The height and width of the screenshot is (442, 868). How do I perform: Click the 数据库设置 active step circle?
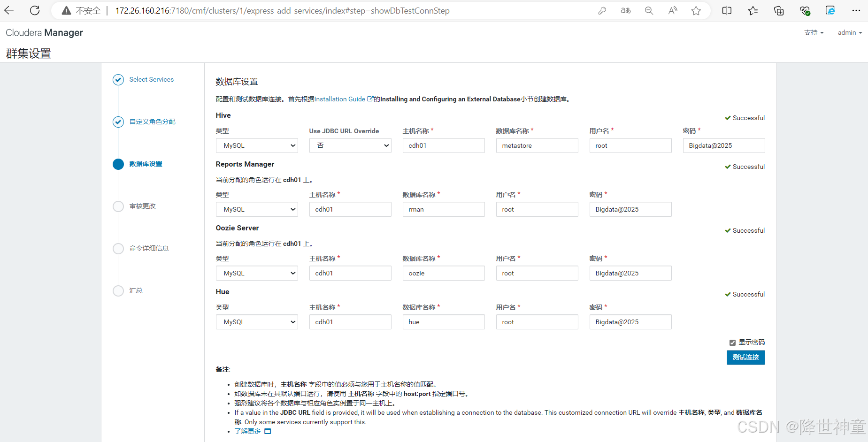click(118, 164)
